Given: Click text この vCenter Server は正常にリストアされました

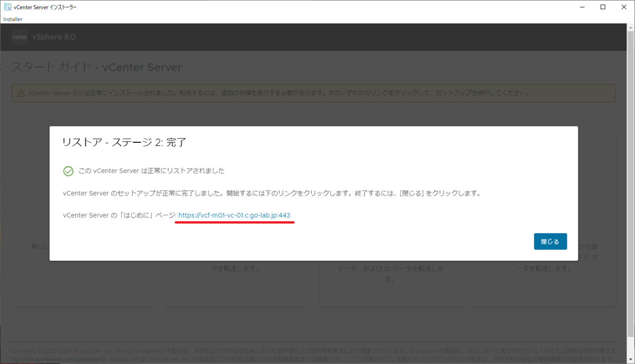Looking at the screenshot, I should pyautogui.click(x=151, y=171).
